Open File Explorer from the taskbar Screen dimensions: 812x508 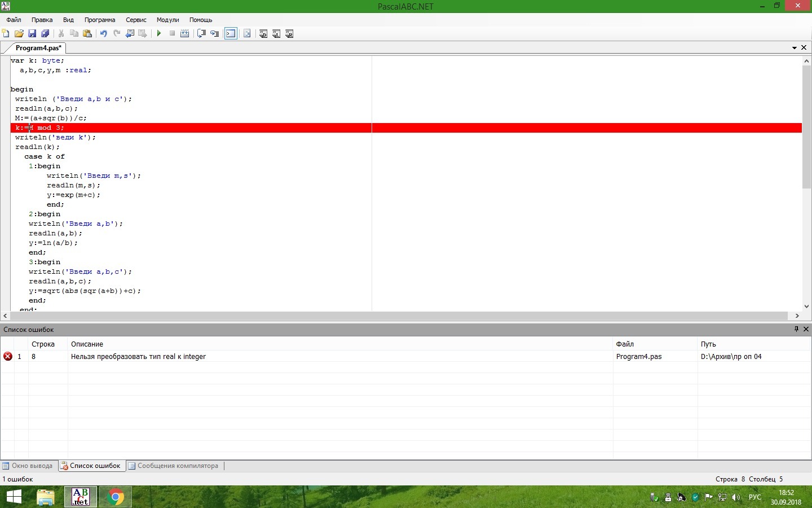(46, 497)
